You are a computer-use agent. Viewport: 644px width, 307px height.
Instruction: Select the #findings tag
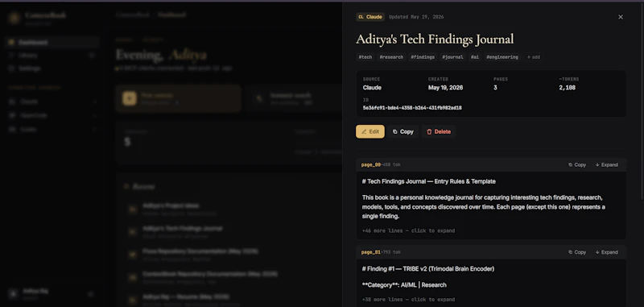click(423, 57)
